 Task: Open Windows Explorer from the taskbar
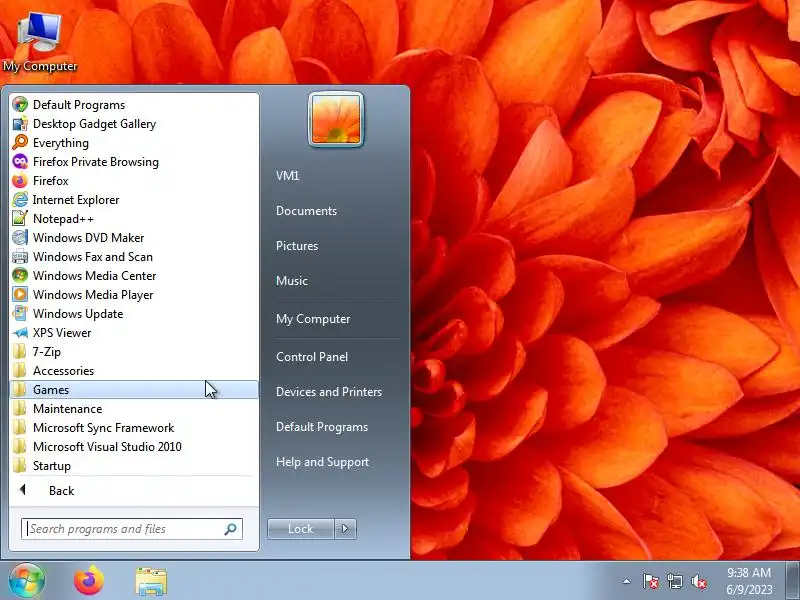[151, 582]
